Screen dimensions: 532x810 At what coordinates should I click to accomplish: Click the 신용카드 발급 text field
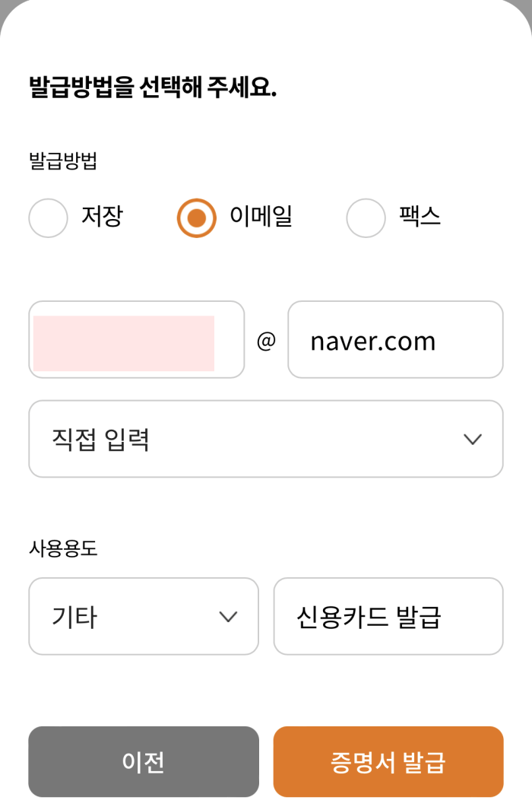pyautogui.click(x=388, y=616)
